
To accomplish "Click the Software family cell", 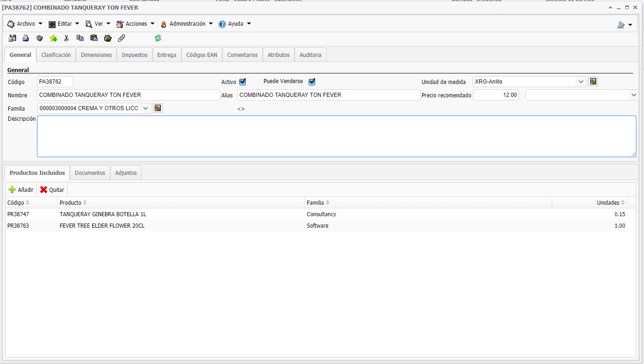I will (318, 226).
